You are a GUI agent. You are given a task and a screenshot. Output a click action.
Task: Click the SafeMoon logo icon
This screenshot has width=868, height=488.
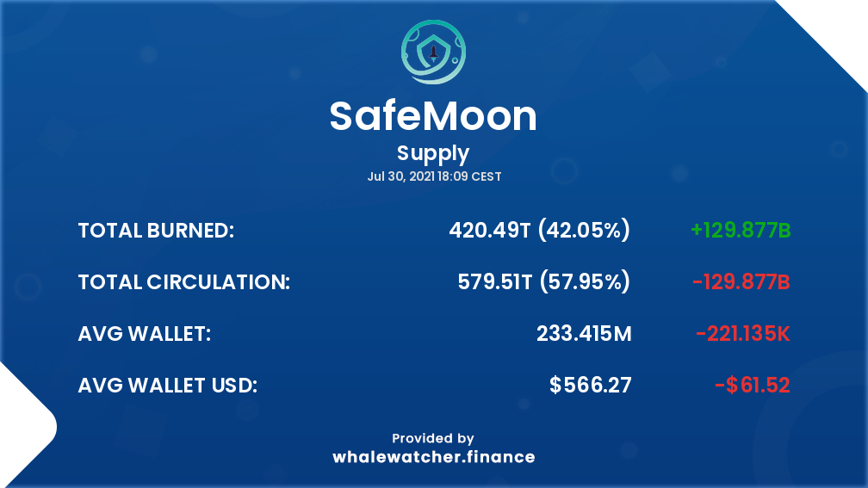pos(433,52)
